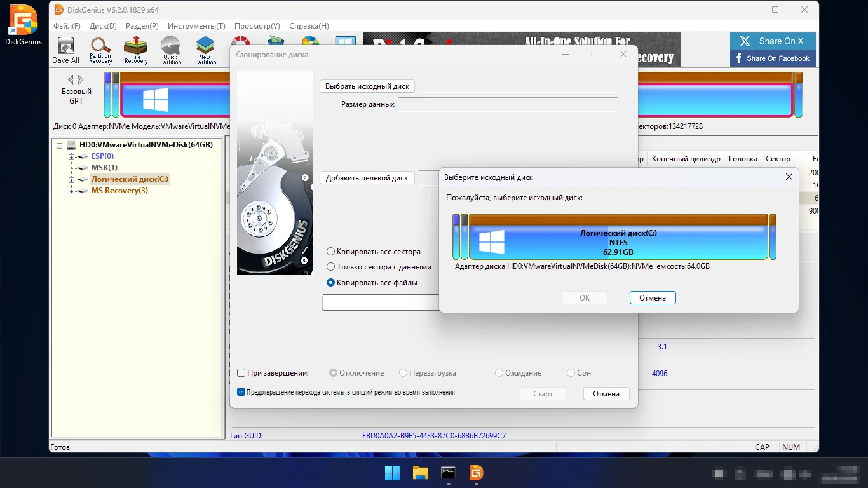Expand the MS Recovery(3) tree node
Screen dimensions: 868x488
coord(72,191)
